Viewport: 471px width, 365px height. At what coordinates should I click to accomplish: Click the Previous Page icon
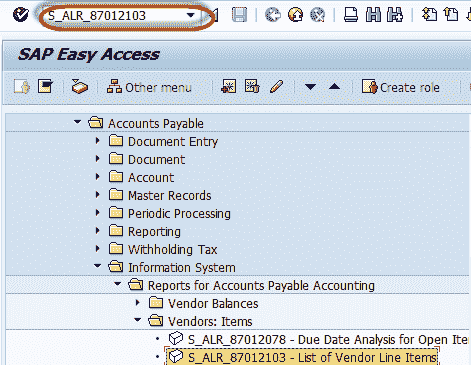pos(451,15)
